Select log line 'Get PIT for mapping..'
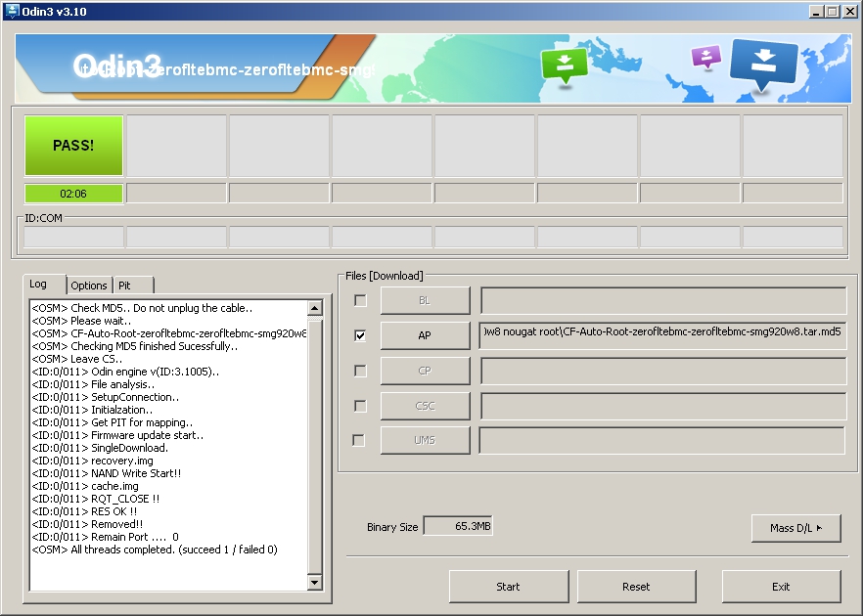Screen dimensions: 863x616 (113, 422)
